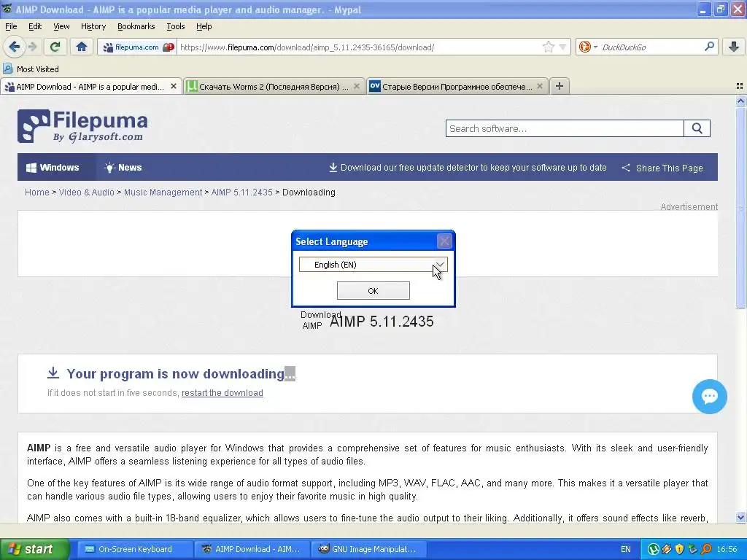The image size is (747, 560).
Task: Click the forward navigation arrow
Action: point(32,47)
